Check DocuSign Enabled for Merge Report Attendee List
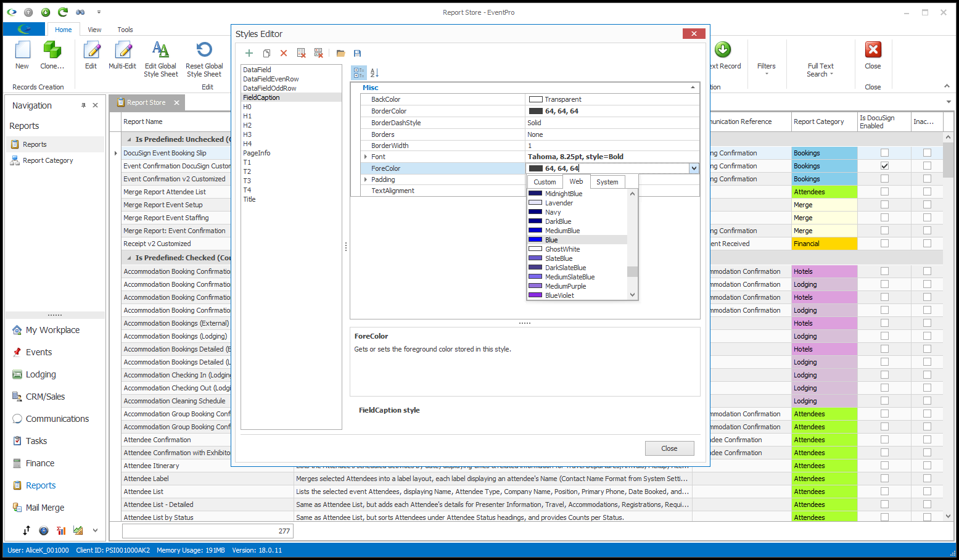Viewport: 959px width, 560px height. click(x=884, y=192)
